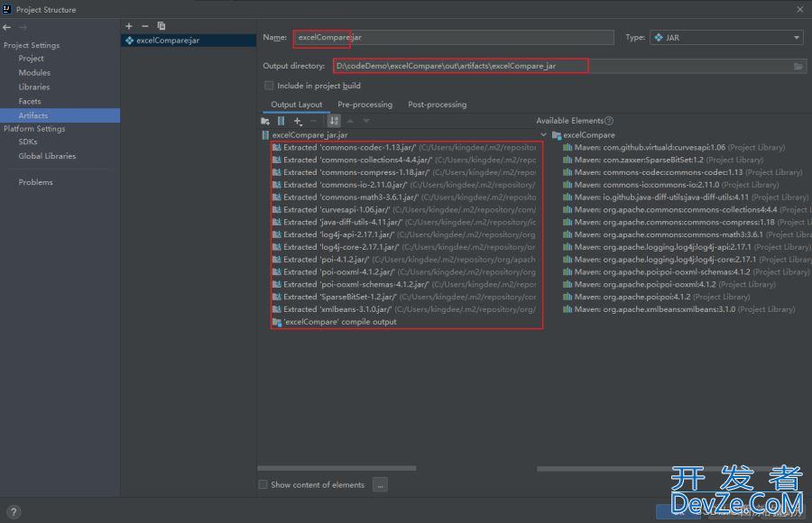Add a new artifact with plus icon
The image size is (812, 523).
click(x=129, y=26)
